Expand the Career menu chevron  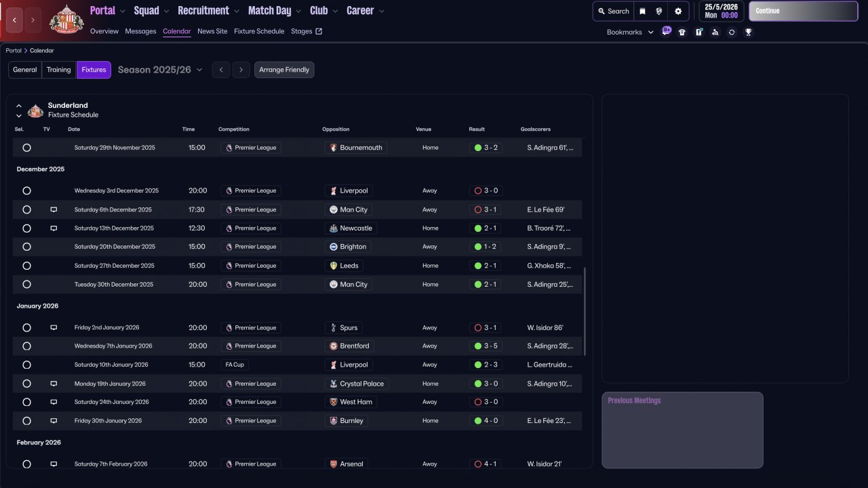pyautogui.click(x=381, y=11)
